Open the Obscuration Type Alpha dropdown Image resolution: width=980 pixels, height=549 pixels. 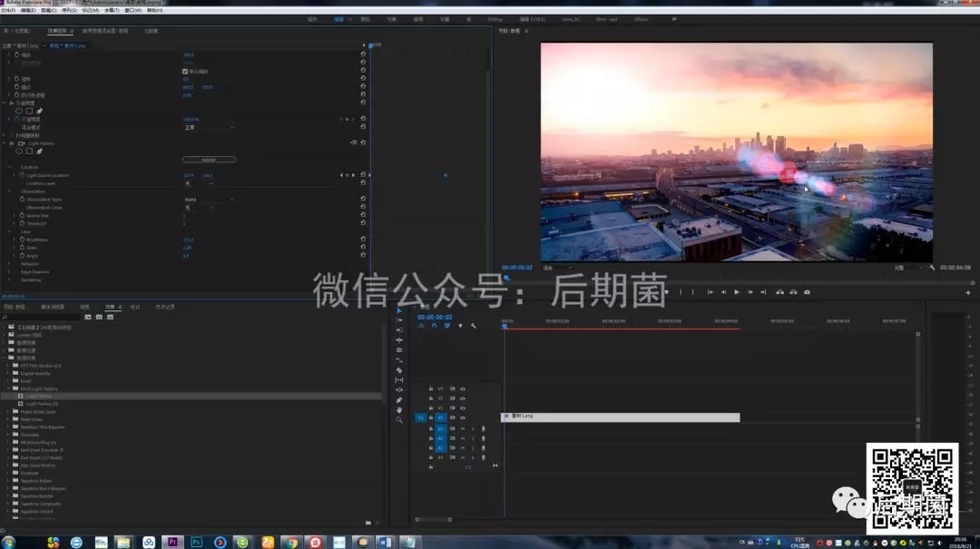coord(209,200)
